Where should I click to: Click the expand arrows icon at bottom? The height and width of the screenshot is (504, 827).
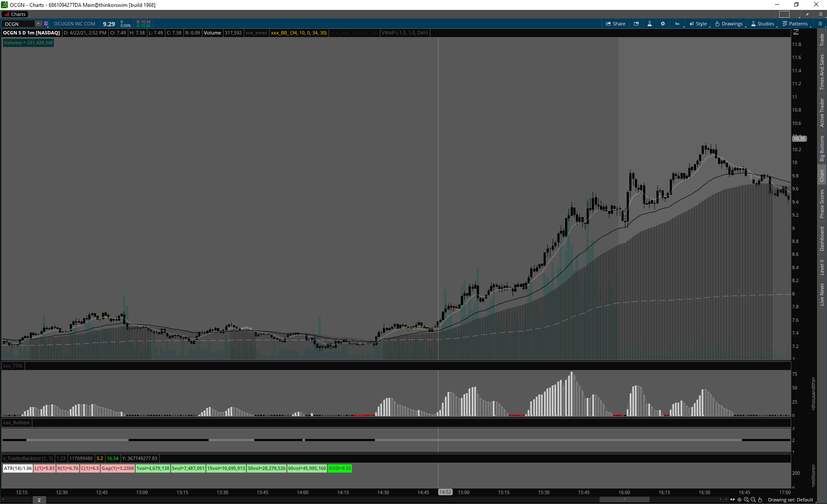pyautogui.click(x=732, y=500)
